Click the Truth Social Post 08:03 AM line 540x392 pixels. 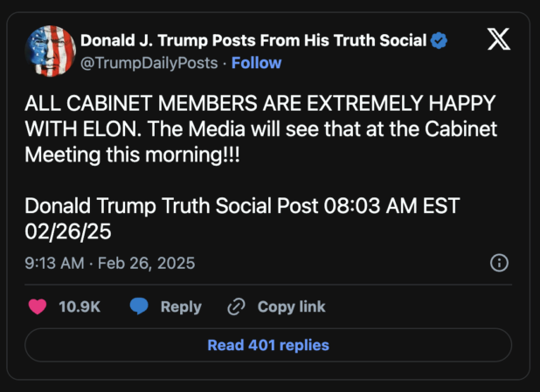(241, 207)
